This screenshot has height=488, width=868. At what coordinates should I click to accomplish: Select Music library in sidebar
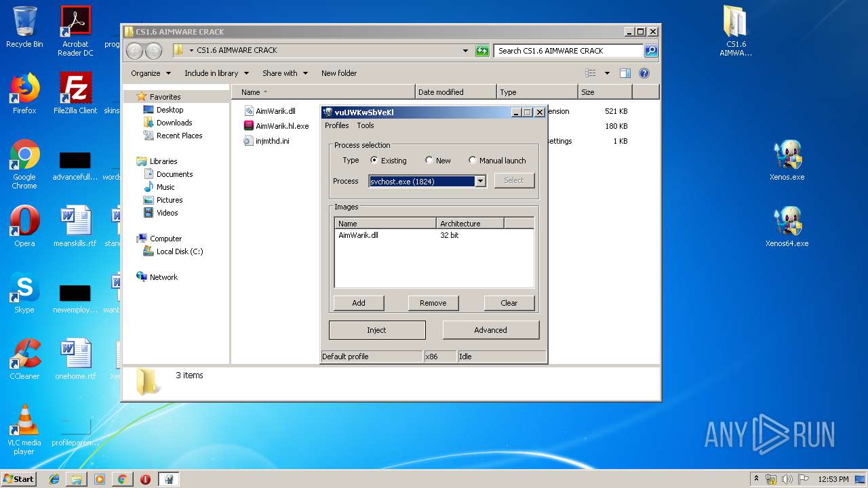[159, 187]
